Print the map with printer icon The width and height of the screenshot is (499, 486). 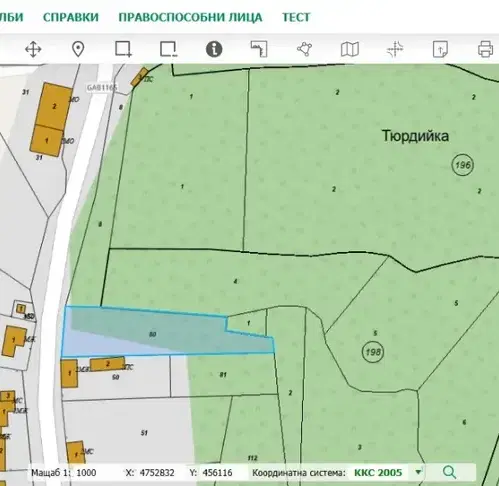(x=485, y=49)
